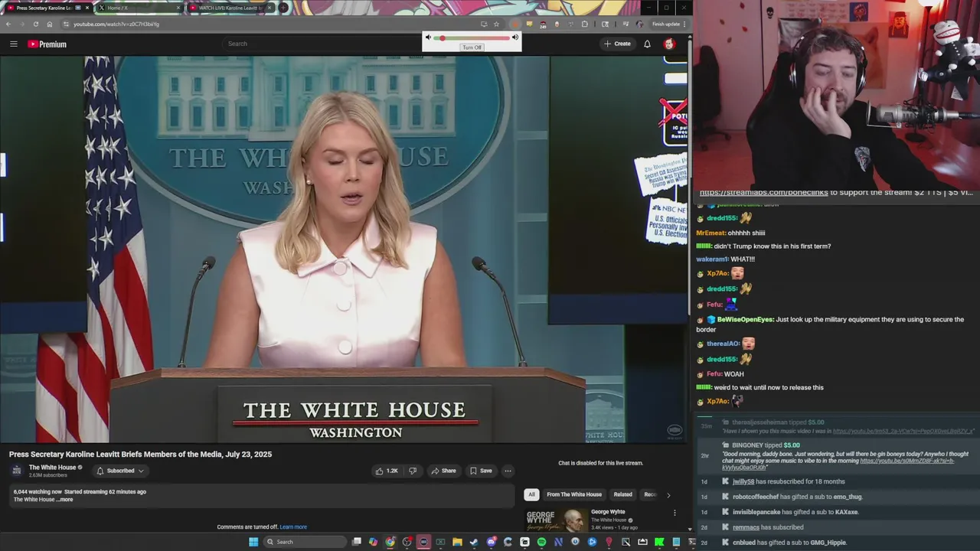Click the loud speaker icon in volume popup
Image resolution: width=980 pixels, height=551 pixels.
[515, 37]
